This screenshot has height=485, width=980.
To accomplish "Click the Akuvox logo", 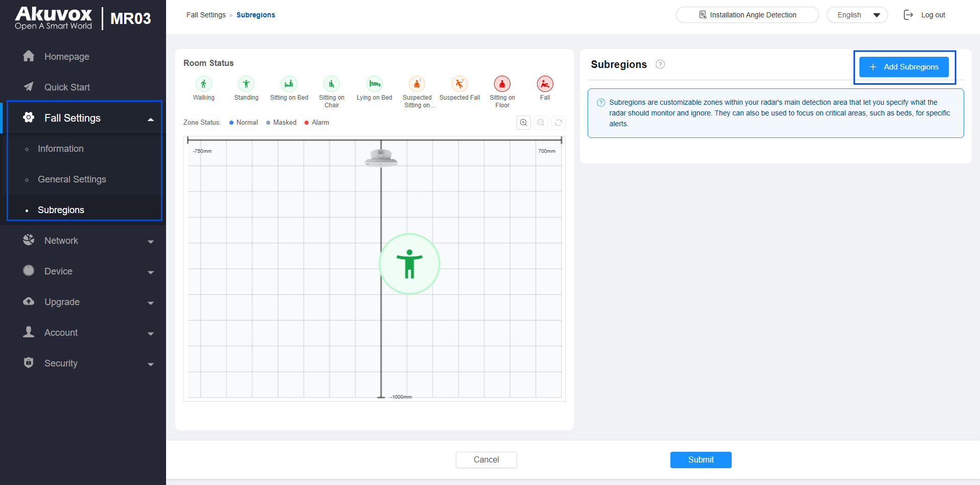I will [x=54, y=18].
